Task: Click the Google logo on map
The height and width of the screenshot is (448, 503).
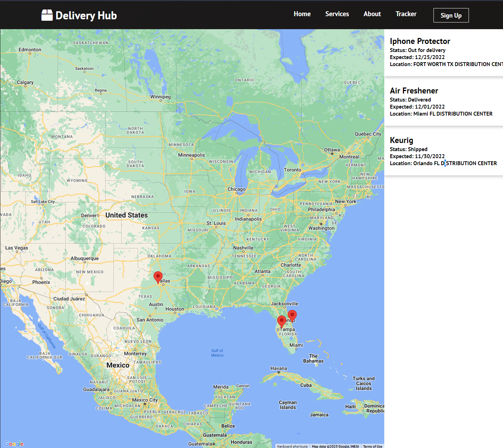Action: pos(14,444)
